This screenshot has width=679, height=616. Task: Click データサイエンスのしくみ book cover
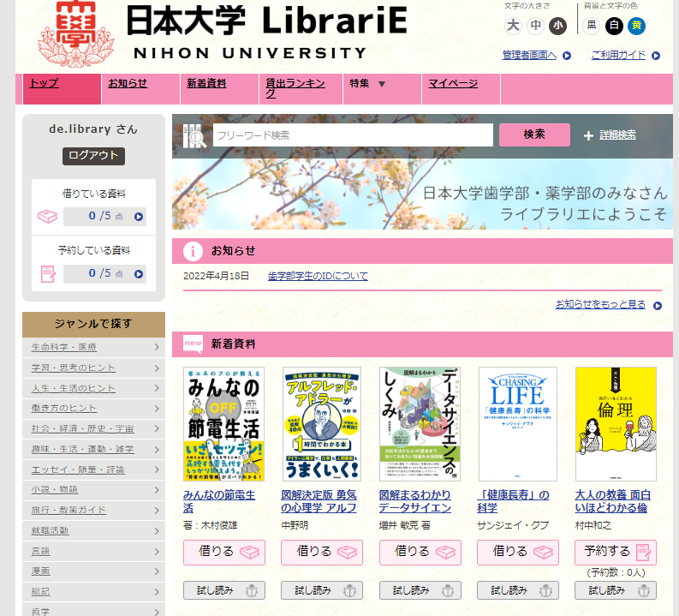420,424
